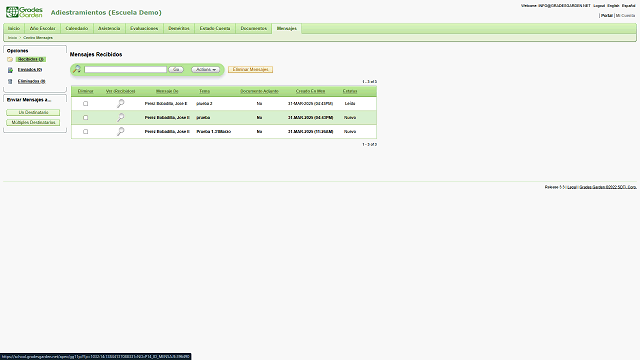The image size is (640, 360).
Task: Open the Estado Cuenta tab
Action: pyautogui.click(x=215, y=29)
